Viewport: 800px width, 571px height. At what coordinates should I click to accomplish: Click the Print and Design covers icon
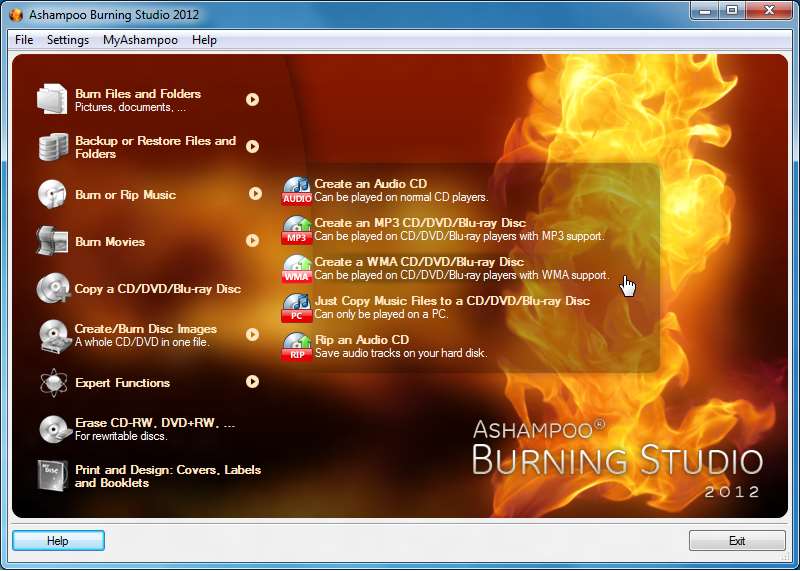(x=52, y=476)
